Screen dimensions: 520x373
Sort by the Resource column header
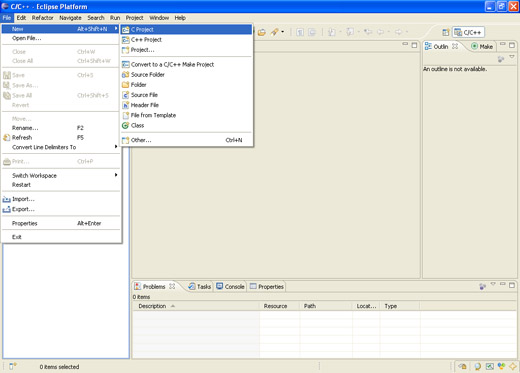280,306
